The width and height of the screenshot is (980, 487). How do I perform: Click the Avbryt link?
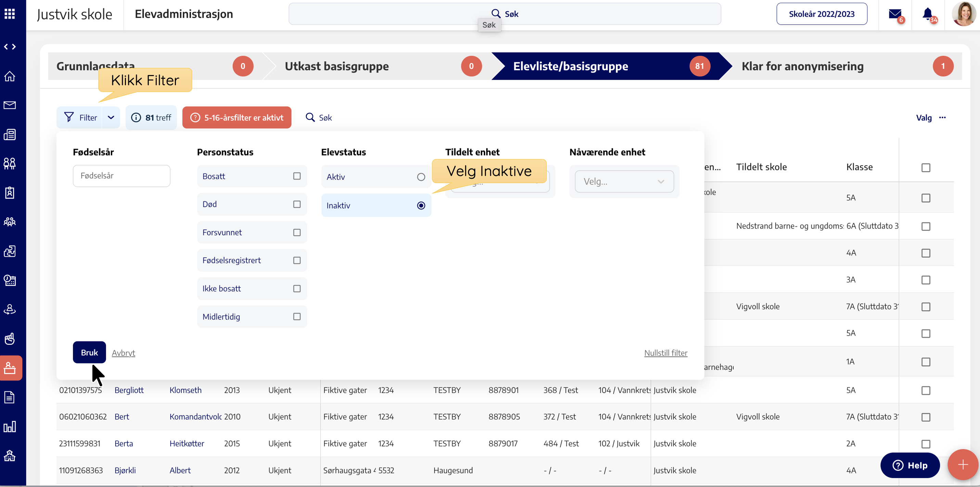click(x=123, y=353)
